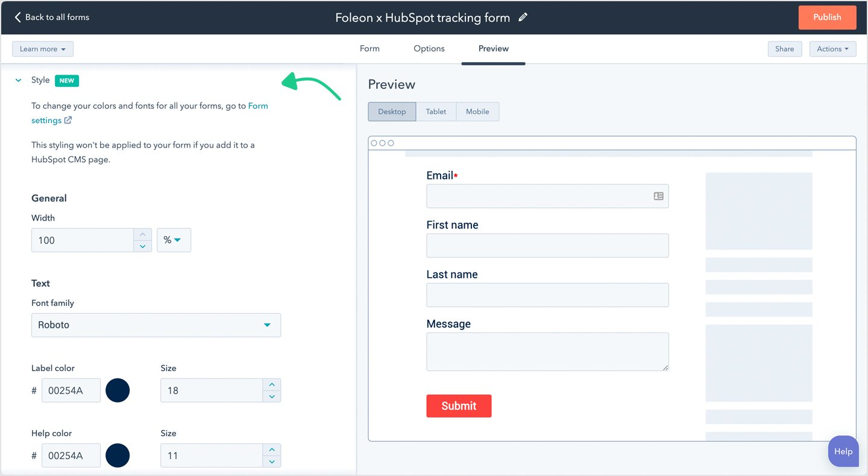Click the external link icon beside Form settings

[x=68, y=121]
